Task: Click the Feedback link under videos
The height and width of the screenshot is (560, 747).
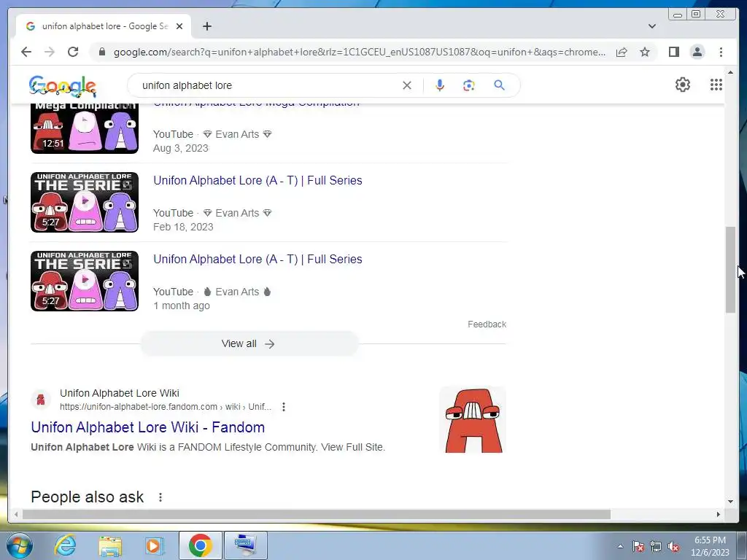Action: [487, 324]
